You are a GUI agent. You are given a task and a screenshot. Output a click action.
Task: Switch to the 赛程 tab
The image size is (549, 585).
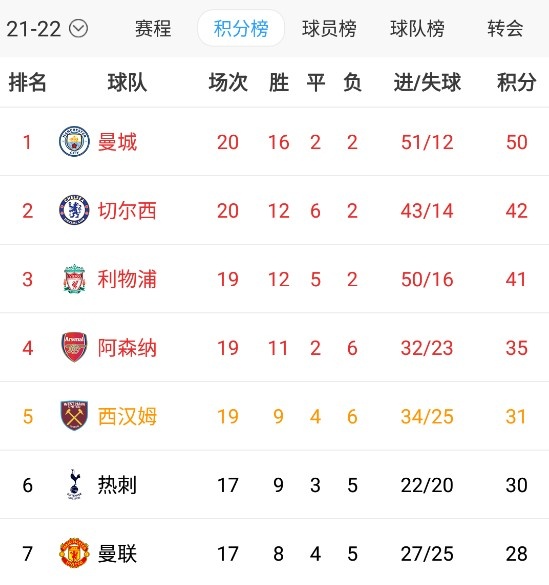coord(153,29)
